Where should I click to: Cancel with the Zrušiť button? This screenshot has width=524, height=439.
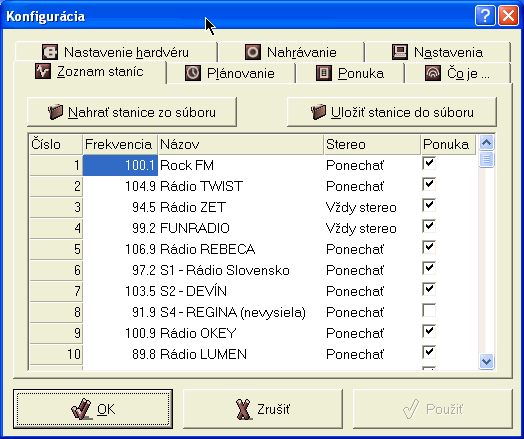pyautogui.click(x=263, y=409)
